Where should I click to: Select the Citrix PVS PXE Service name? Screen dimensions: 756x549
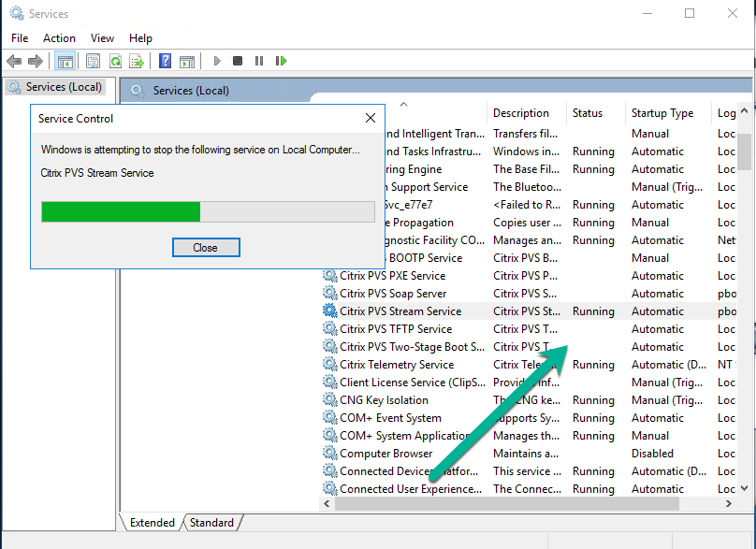point(392,275)
